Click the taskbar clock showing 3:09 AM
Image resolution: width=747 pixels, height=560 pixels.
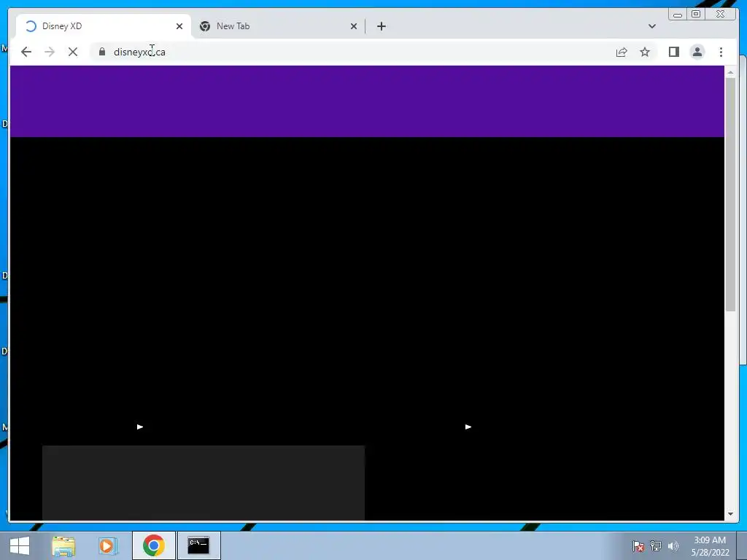tap(710, 545)
